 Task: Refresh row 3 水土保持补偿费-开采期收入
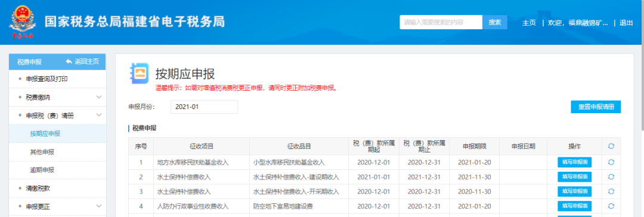(x=611, y=191)
